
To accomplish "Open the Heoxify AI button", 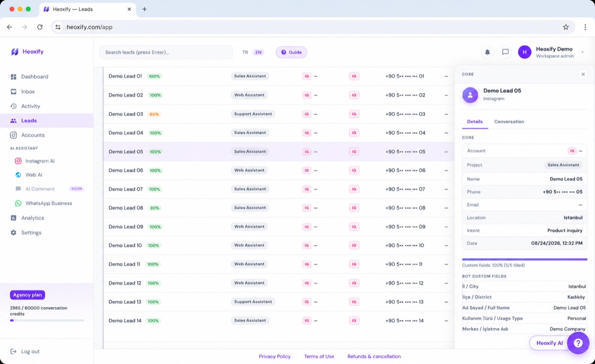I will pyautogui.click(x=549, y=343).
